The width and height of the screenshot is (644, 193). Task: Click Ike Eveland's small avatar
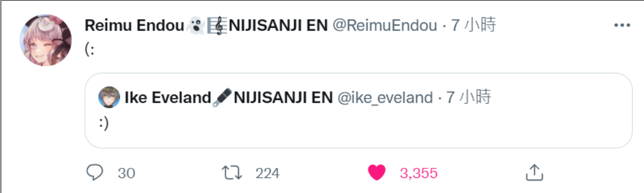coord(110,97)
